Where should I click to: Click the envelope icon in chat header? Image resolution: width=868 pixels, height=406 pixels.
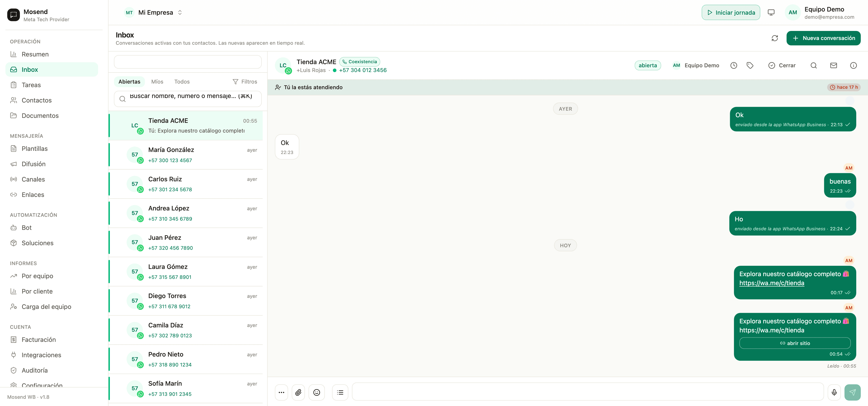(833, 65)
